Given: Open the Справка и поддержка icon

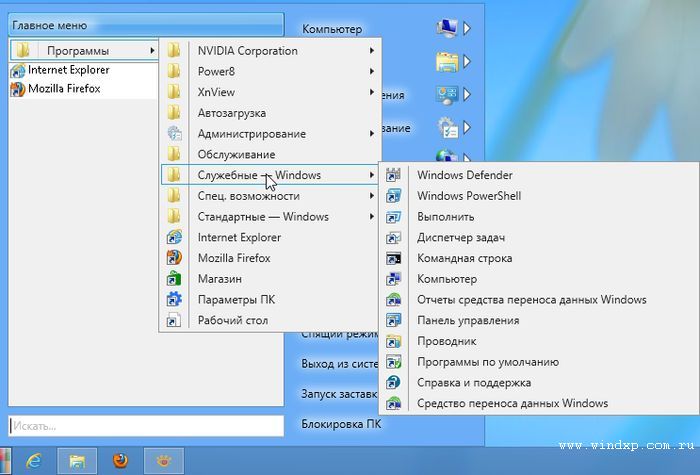Looking at the screenshot, I should point(393,383).
